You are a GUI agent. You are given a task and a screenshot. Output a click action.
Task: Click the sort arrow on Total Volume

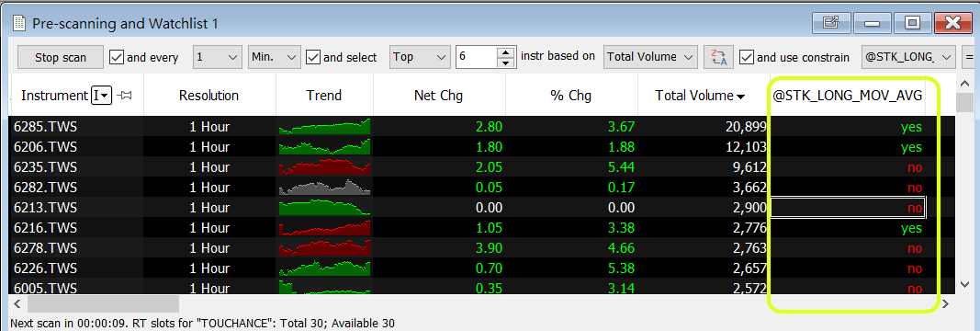[x=741, y=97]
